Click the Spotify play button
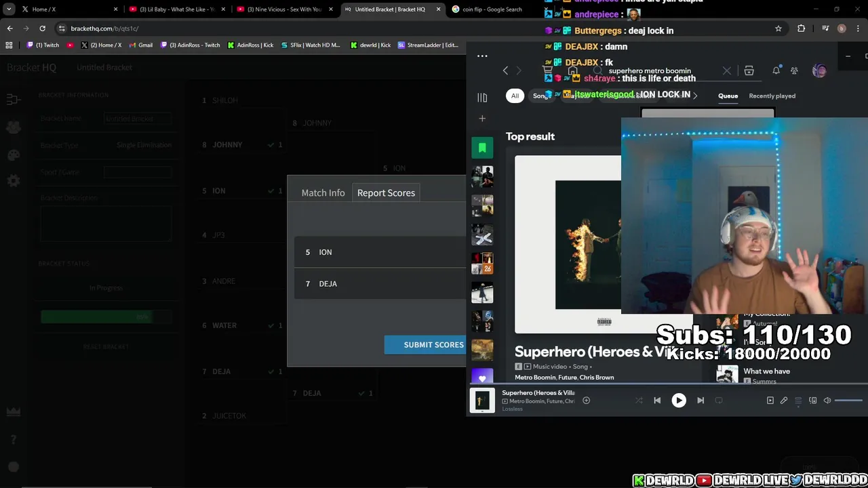The width and height of the screenshot is (868, 488). 679,401
